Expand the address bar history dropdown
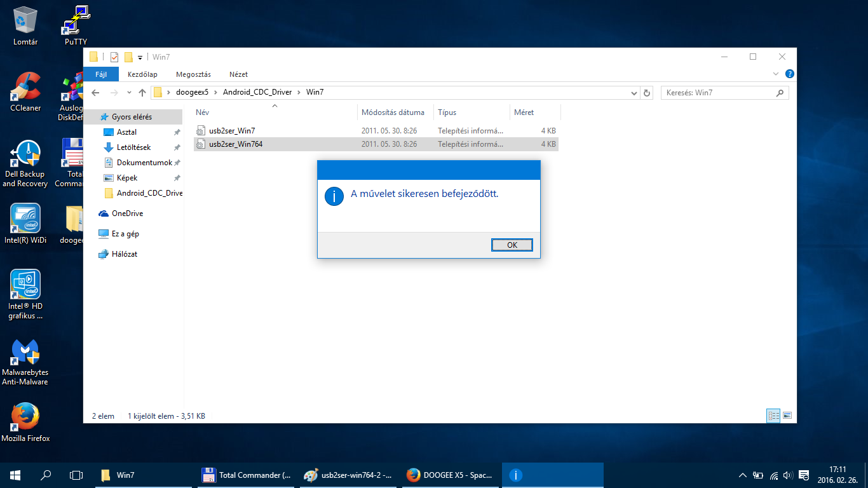The width and height of the screenshot is (868, 488). 634,93
